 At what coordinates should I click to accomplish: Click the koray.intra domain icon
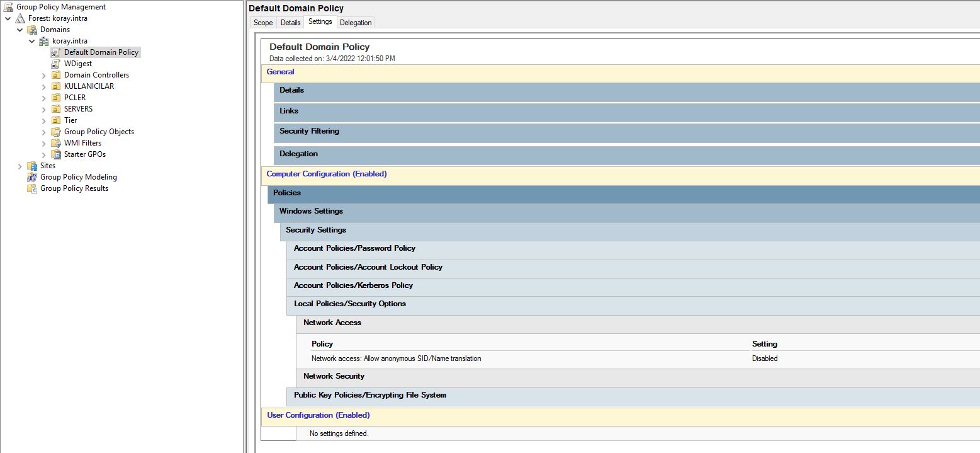click(43, 41)
